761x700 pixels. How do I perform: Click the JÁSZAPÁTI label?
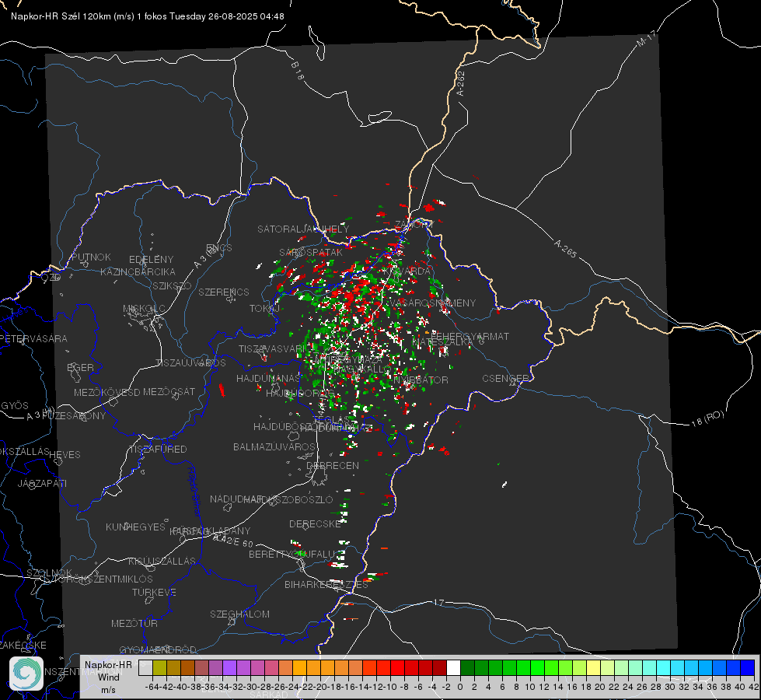point(42,483)
